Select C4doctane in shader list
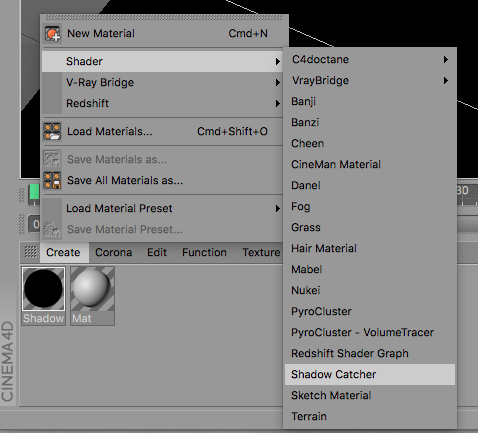The width and height of the screenshot is (478, 433). 370,59
